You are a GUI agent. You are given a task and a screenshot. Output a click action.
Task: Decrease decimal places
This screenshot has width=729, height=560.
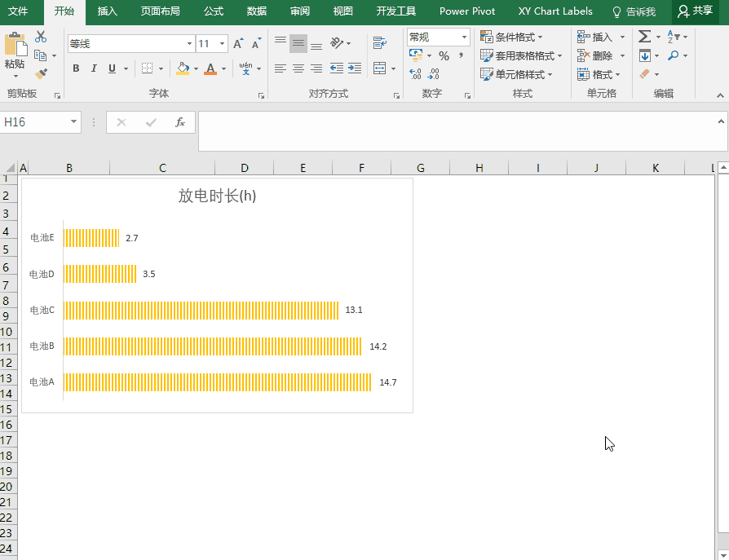point(433,74)
